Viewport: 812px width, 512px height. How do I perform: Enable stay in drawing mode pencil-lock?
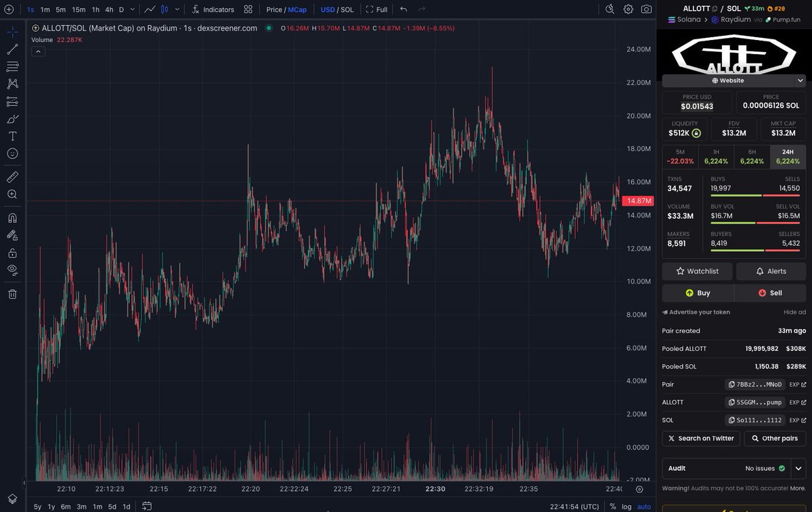coord(12,235)
